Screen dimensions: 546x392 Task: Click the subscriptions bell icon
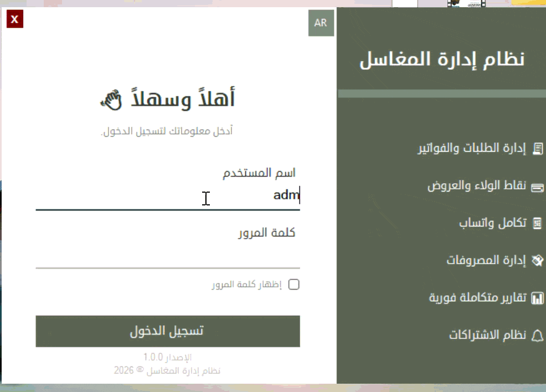coord(537,336)
